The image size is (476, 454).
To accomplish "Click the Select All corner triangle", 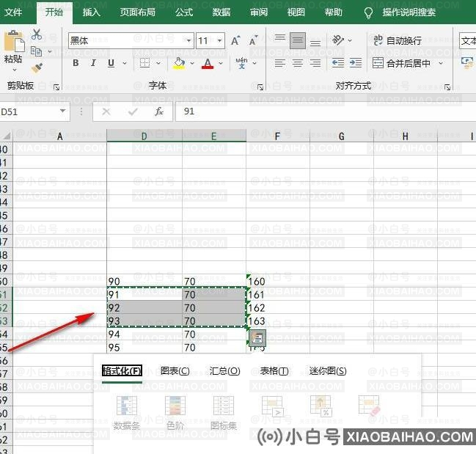I will click(6, 136).
